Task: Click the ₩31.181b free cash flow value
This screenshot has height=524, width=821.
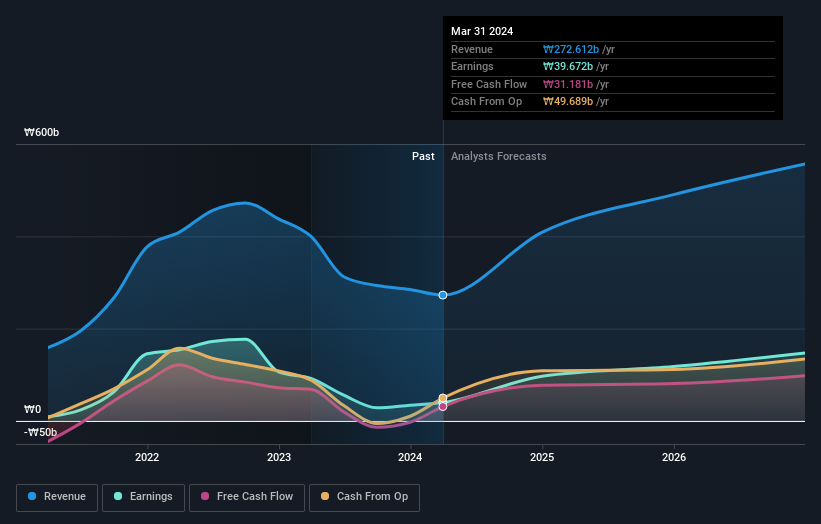Action: point(568,84)
